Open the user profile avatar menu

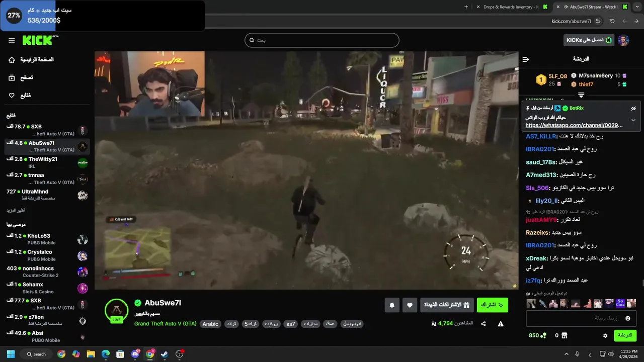pos(623,40)
